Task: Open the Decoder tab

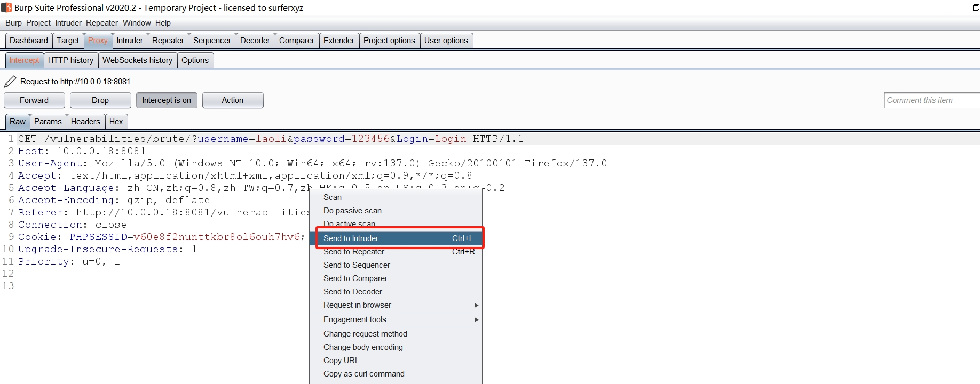Action: [255, 41]
